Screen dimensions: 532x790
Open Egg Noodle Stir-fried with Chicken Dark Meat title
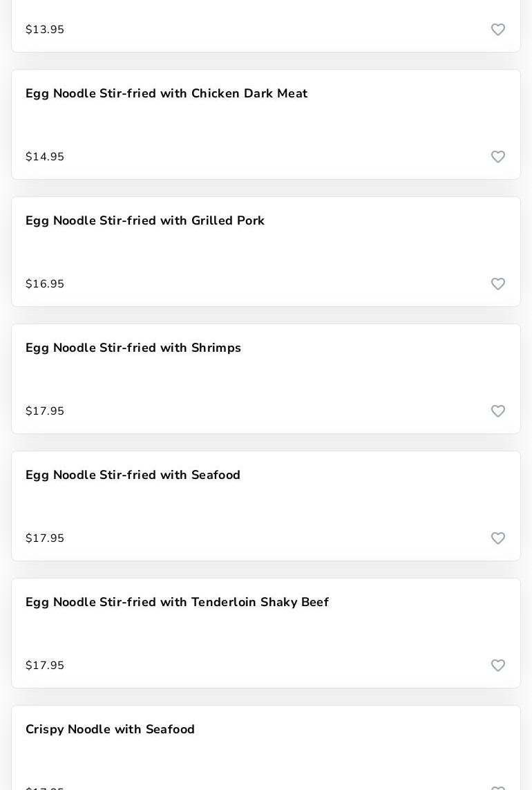pyautogui.click(x=167, y=93)
